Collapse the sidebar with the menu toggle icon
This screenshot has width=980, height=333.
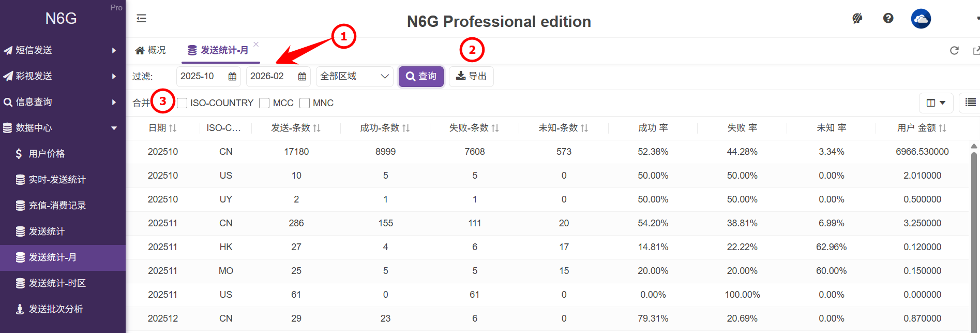141,19
